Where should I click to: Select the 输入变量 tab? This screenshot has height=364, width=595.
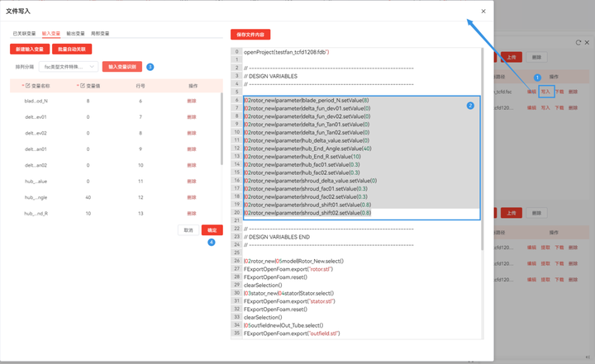coord(51,33)
